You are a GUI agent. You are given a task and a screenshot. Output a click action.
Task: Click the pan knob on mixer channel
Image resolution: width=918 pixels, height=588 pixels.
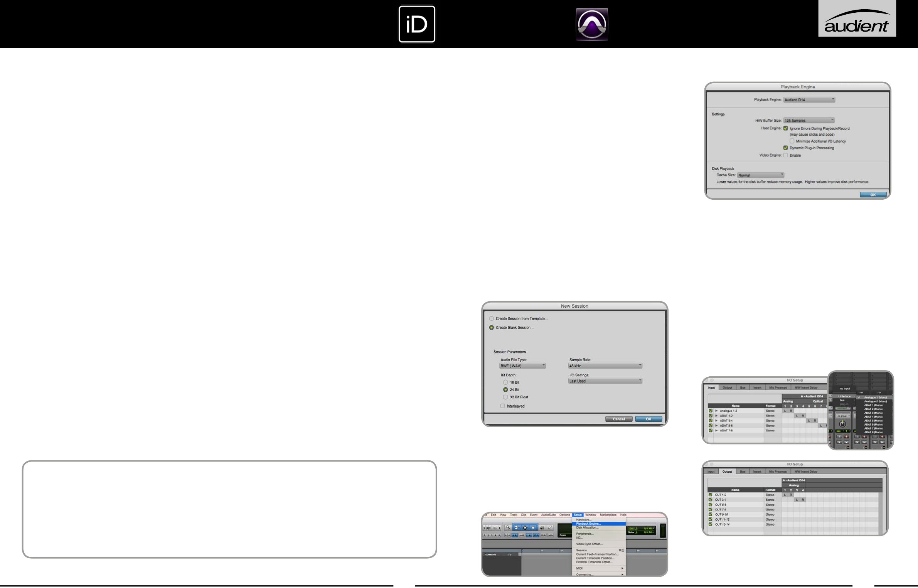(x=842, y=424)
